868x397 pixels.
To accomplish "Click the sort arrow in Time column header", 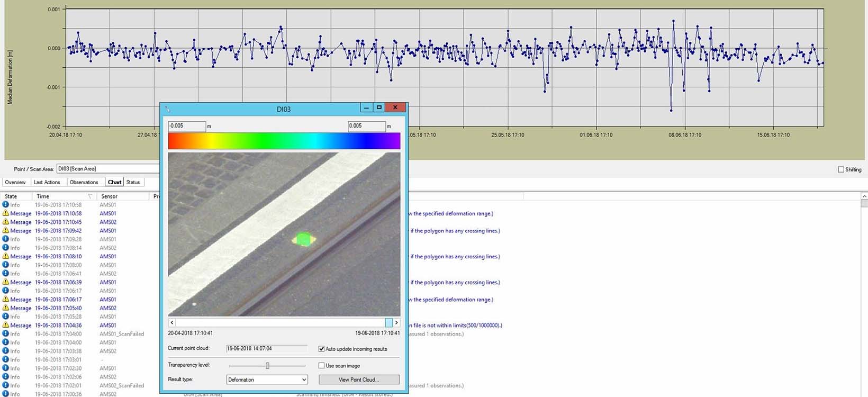I will click(90, 196).
